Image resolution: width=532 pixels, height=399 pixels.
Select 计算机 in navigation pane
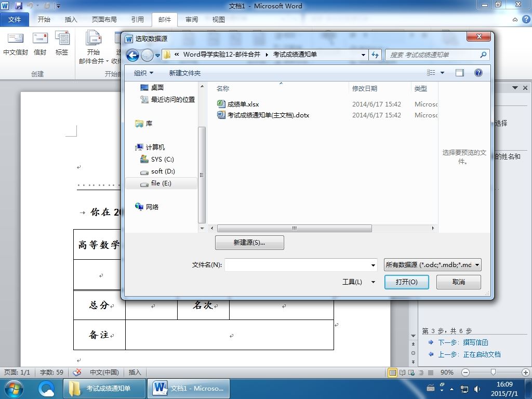click(x=150, y=147)
